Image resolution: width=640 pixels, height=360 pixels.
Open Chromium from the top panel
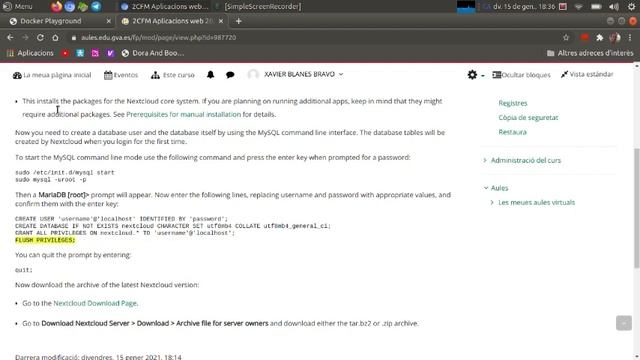[70, 6]
